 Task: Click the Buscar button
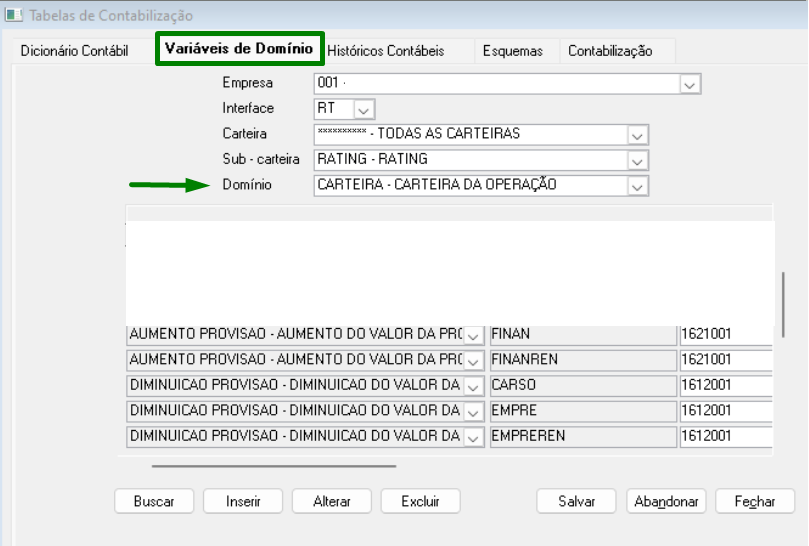pos(154,501)
